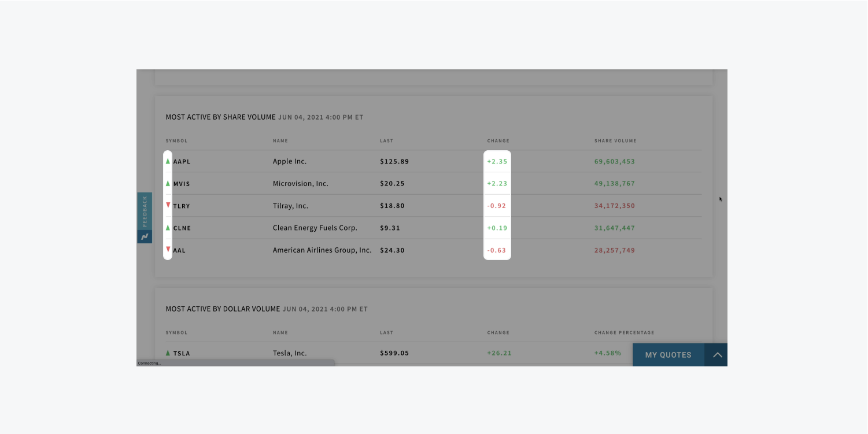Open the AAL symbol link
This screenshot has height=434, width=868.
click(x=179, y=251)
